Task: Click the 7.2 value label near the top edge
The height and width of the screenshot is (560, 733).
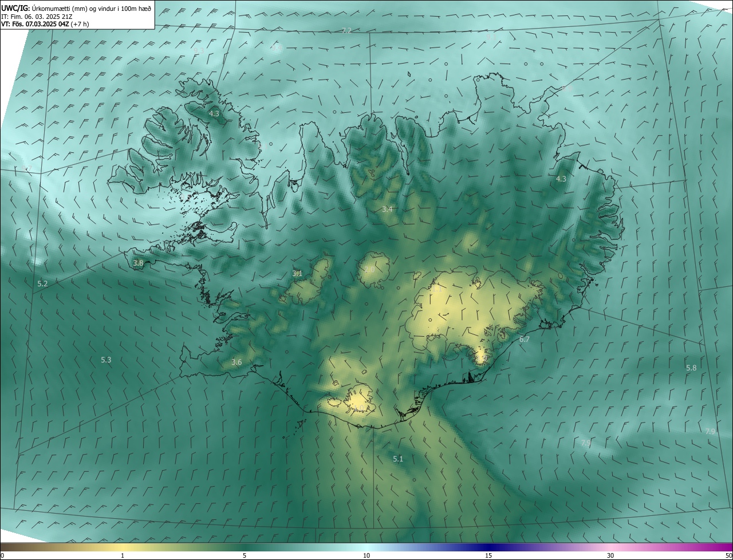Action: (346, 31)
